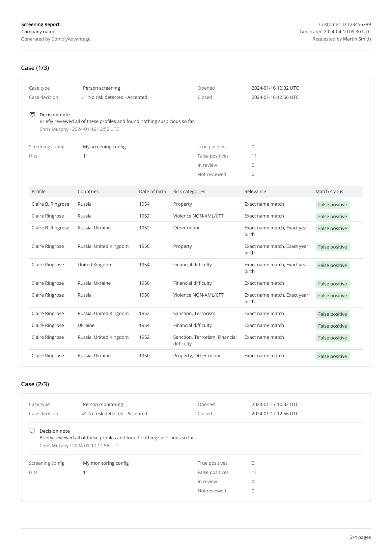Screen dimensions: 392x555
Task: Click the Date of birth column header
Action: (x=153, y=191)
